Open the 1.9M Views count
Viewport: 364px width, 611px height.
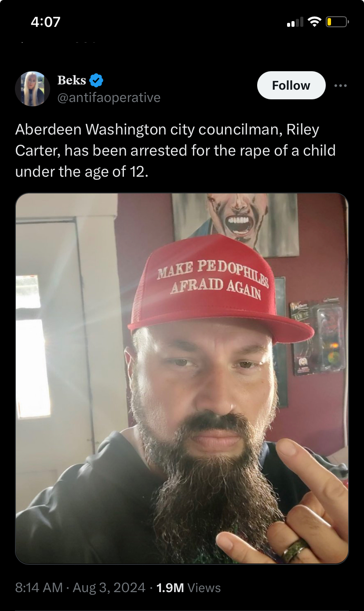188,588
